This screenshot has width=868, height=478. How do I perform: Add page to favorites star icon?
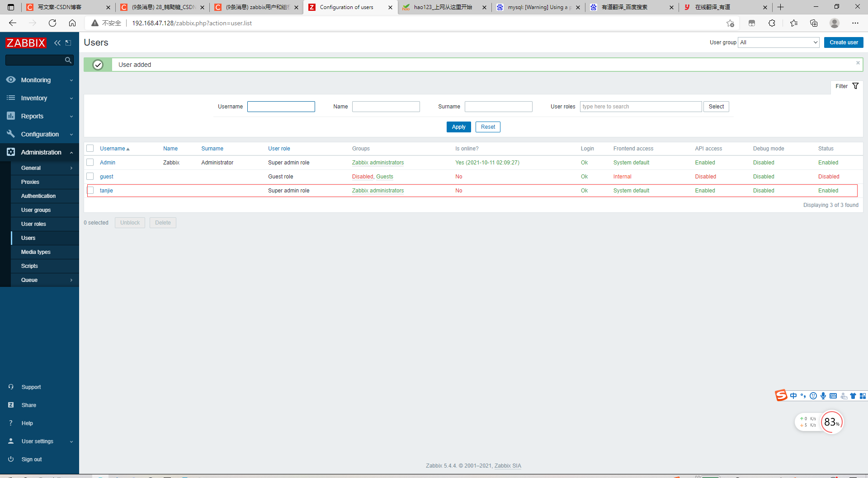(730, 23)
